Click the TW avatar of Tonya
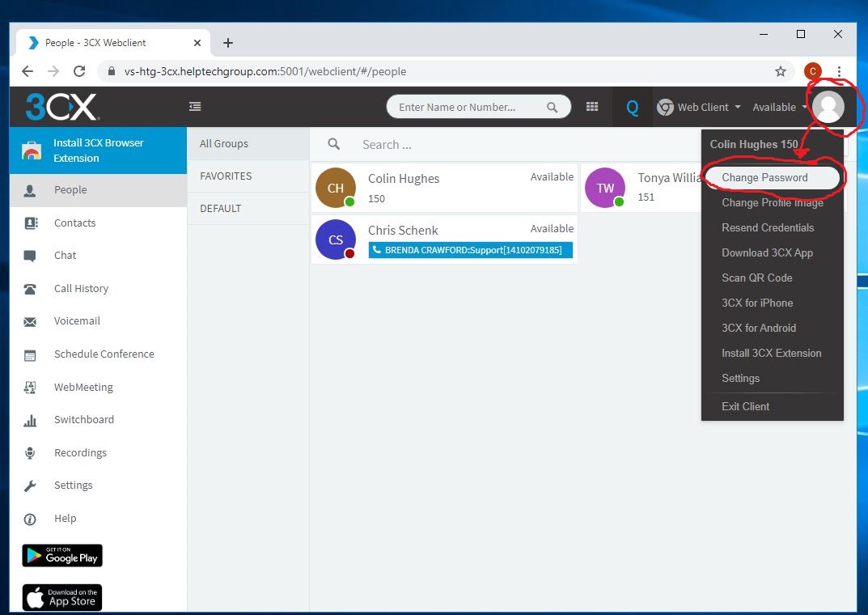 [605, 188]
